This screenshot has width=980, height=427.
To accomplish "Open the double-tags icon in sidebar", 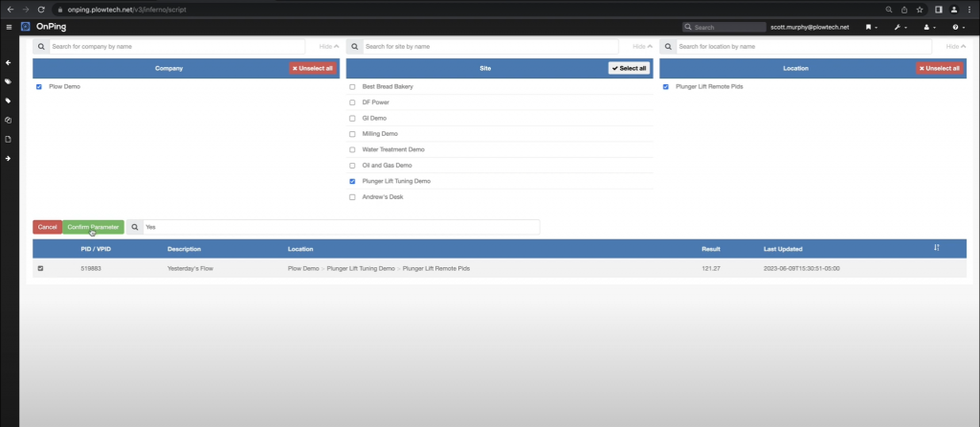I will tap(8, 81).
